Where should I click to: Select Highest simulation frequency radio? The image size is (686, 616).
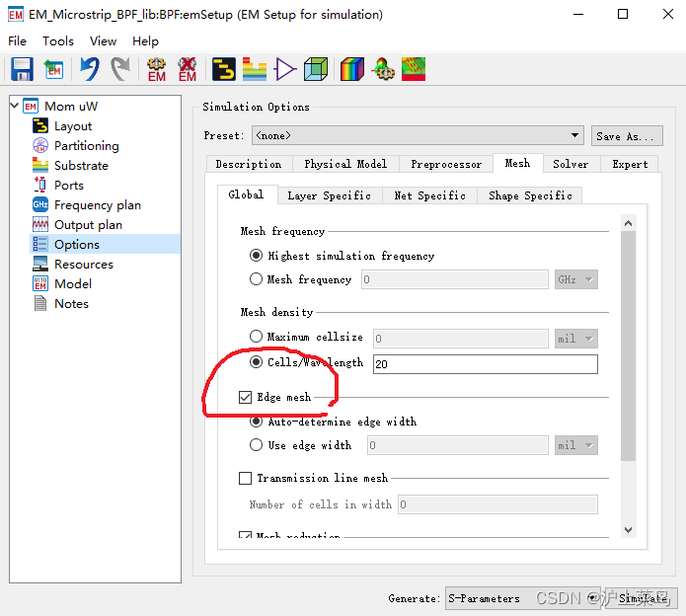point(256,255)
